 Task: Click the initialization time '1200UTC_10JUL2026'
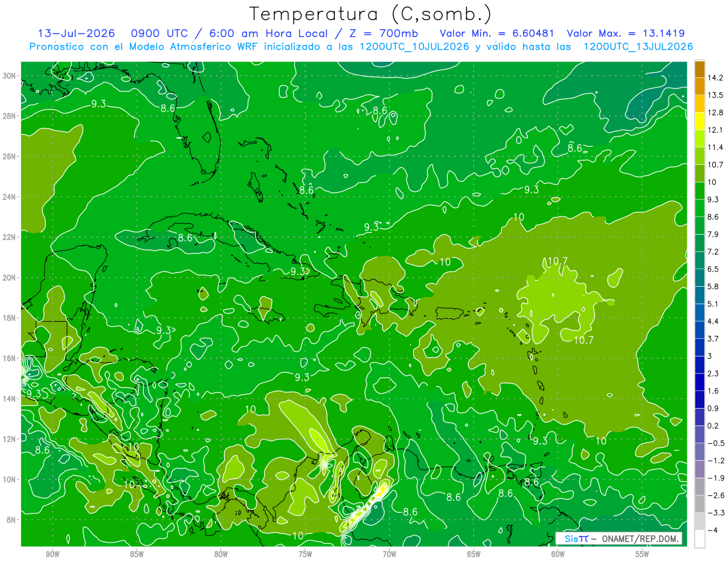[x=414, y=47]
